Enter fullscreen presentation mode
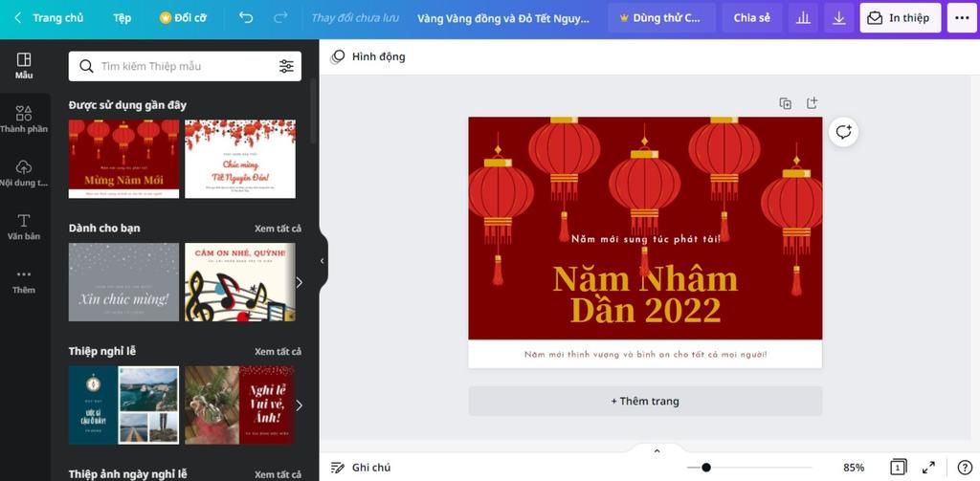This screenshot has height=481, width=980. [x=928, y=468]
